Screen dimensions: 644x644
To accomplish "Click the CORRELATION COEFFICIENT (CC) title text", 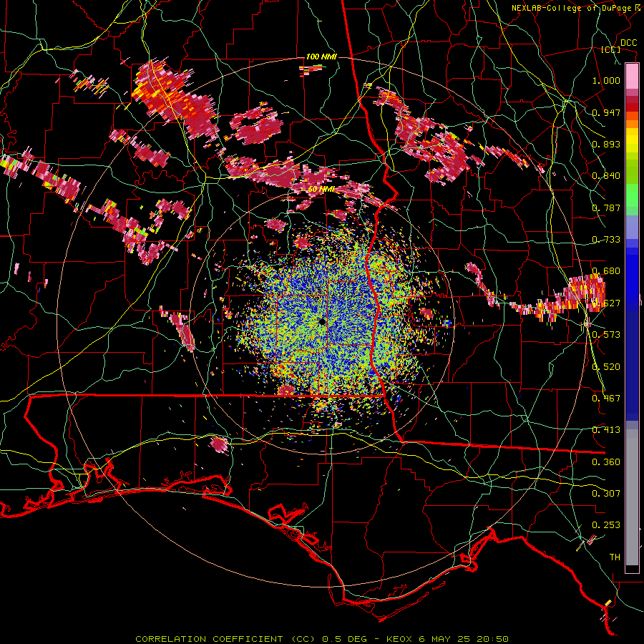I will click(225, 639).
